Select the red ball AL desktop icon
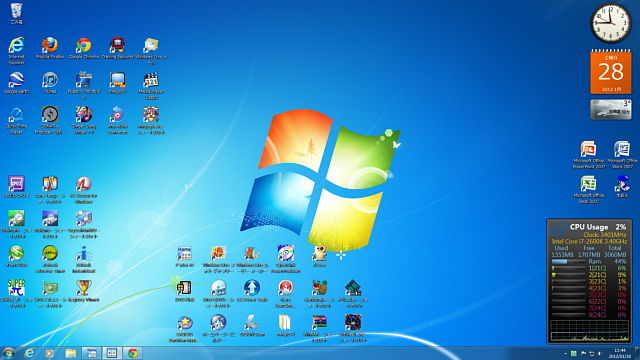Viewport: 640px width, 360px height. point(83,189)
